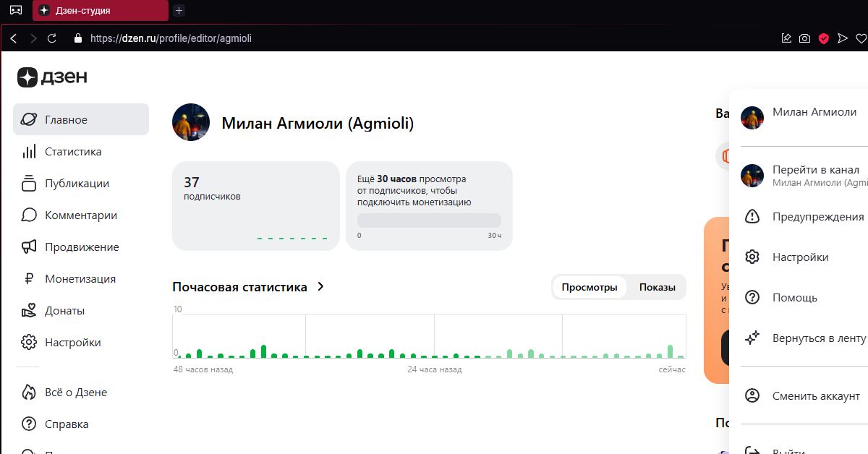Open Монетизация ruble item
The height and width of the screenshot is (454, 868).
pyautogui.click(x=80, y=279)
